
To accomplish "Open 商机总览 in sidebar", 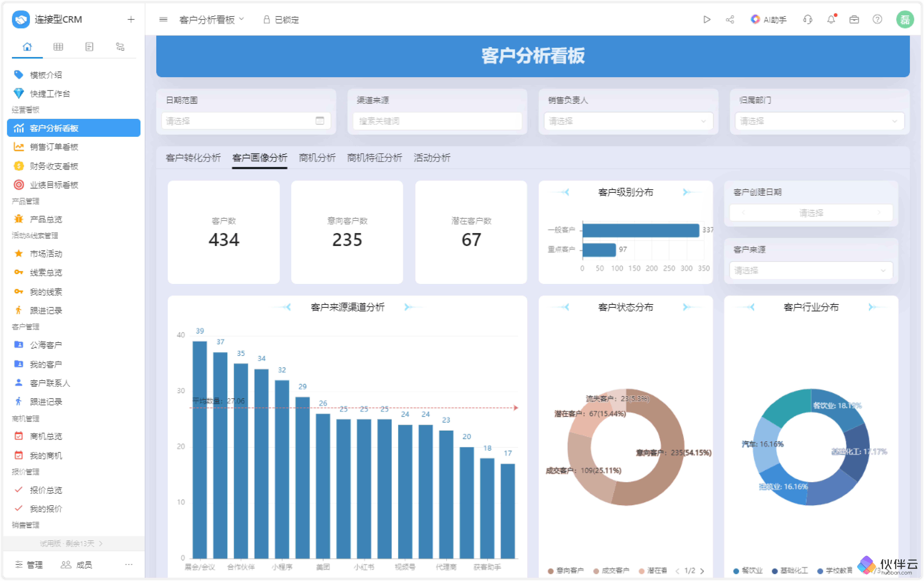I will (74, 436).
